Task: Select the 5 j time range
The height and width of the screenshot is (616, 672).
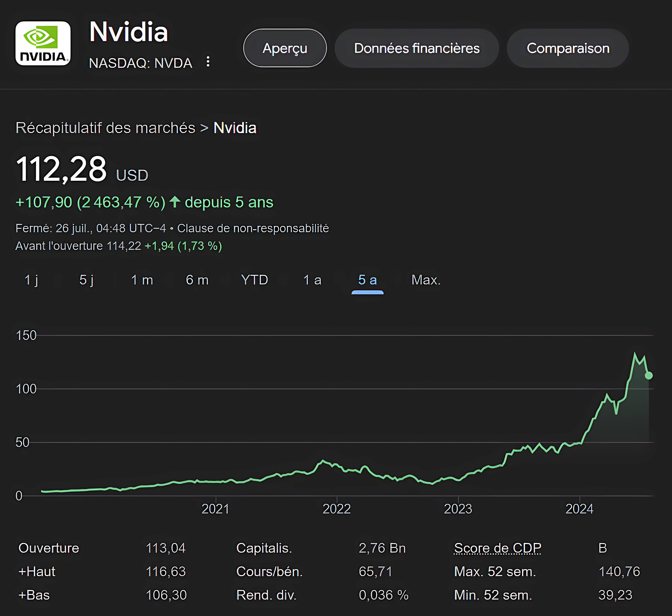Action: pos(87,280)
